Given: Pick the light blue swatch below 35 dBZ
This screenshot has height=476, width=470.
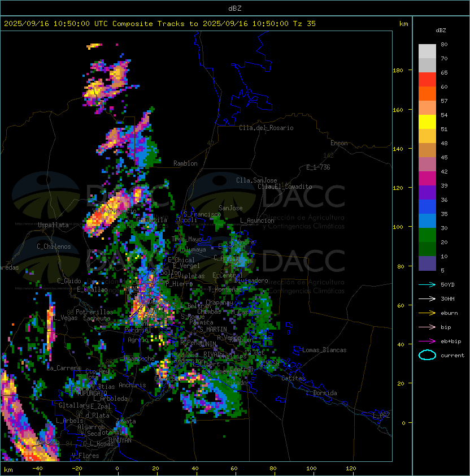Looking at the screenshot, I should 427,221.
